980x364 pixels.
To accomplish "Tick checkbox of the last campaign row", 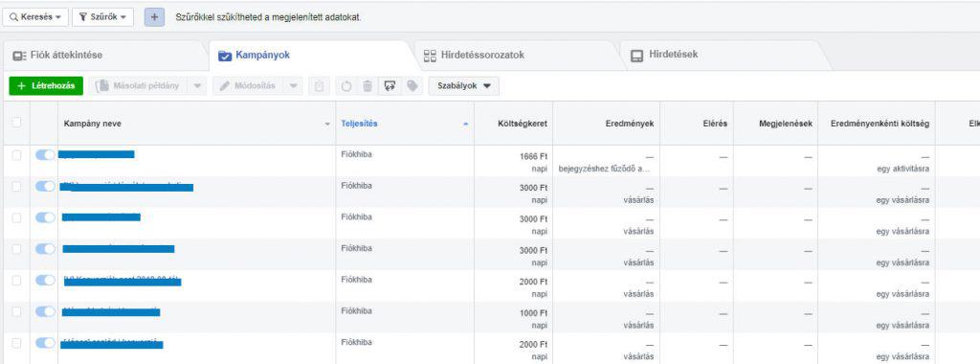I will point(16,343).
